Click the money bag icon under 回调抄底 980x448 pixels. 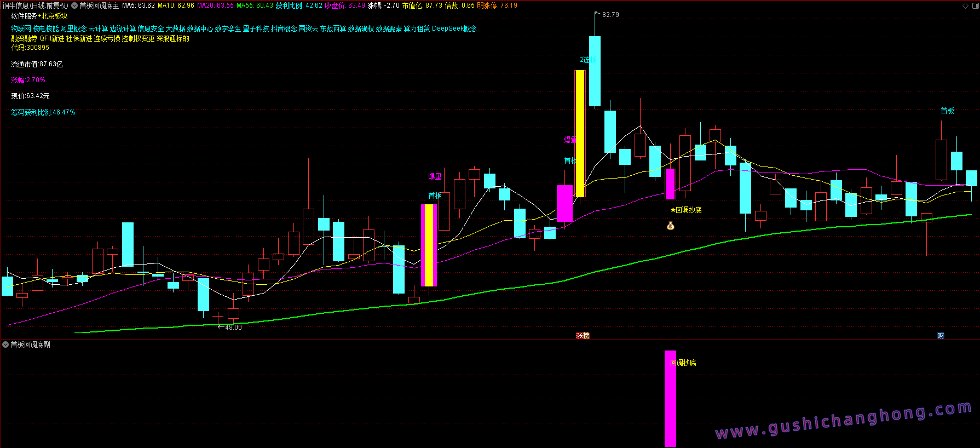(x=670, y=226)
